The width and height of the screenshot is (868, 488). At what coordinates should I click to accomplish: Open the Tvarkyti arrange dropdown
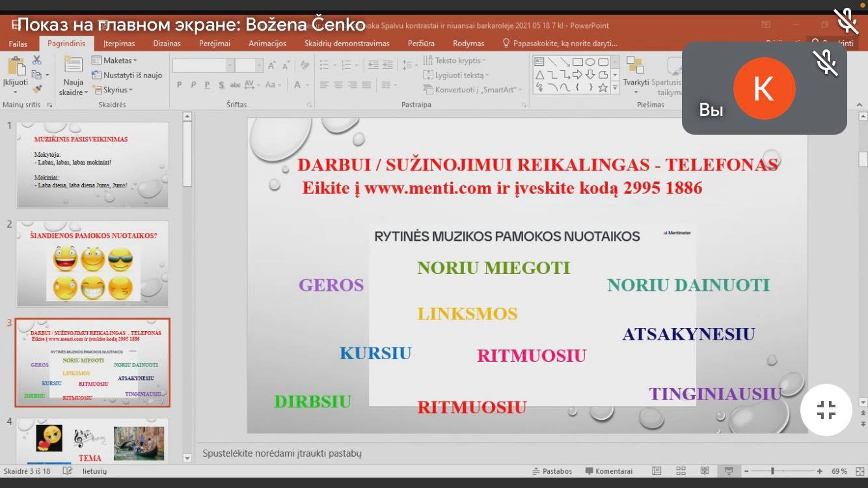(636, 76)
